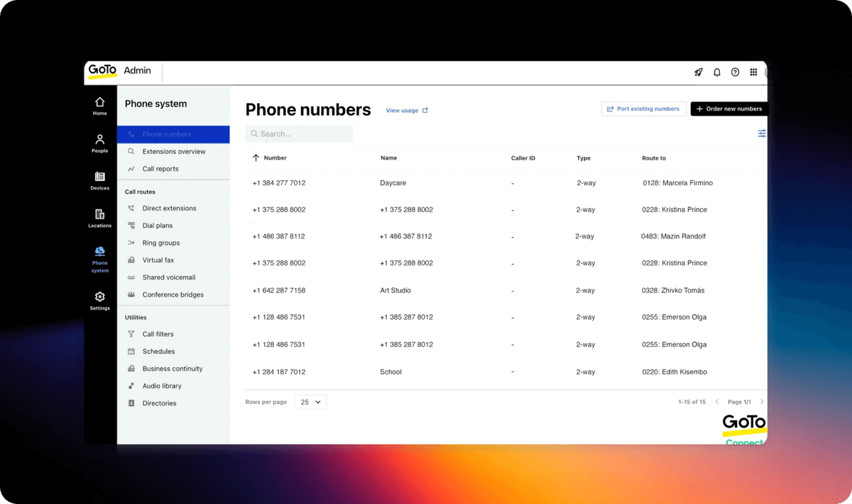The width and height of the screenshot is (852, 504).
Task: Select number +1 284 187 7012
Action: [x=279, y=372]
